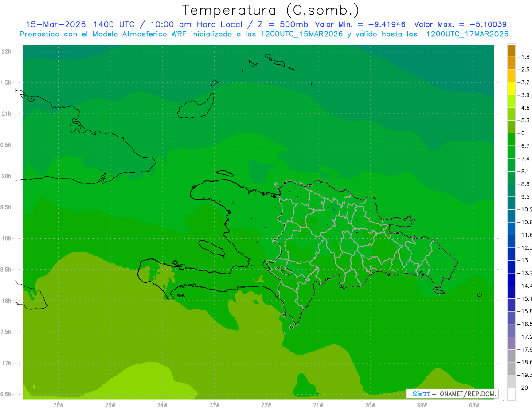Viewport: 532px width, 411px height.
Task: Select the "-6" colorbar value
Action: [522, 133]
